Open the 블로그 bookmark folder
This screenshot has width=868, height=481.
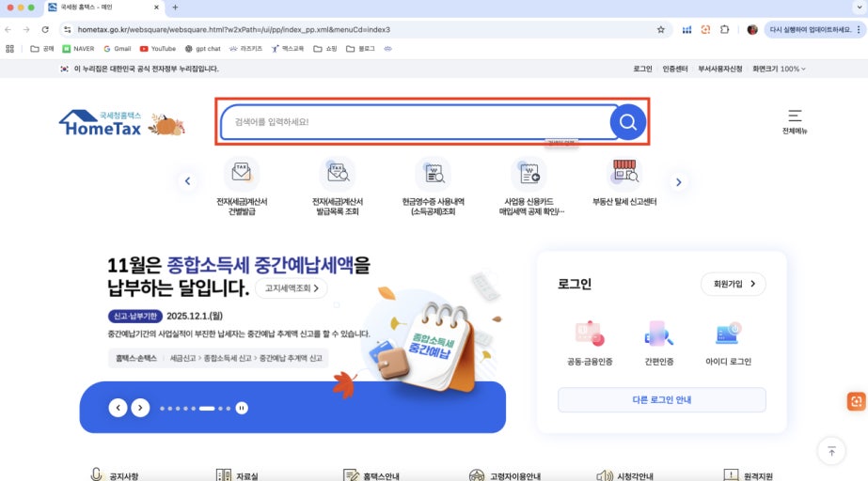360,49
